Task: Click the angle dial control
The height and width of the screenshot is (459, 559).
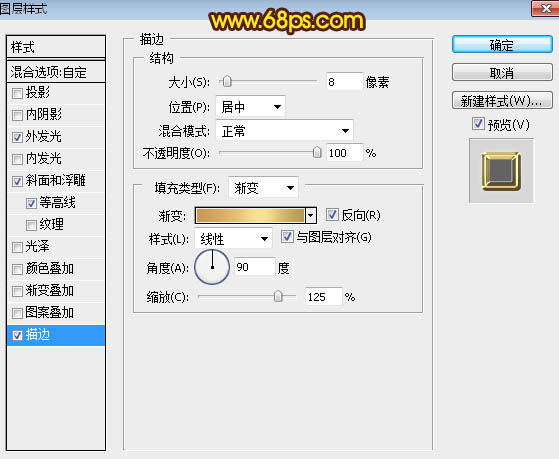Action: point(212,267)
